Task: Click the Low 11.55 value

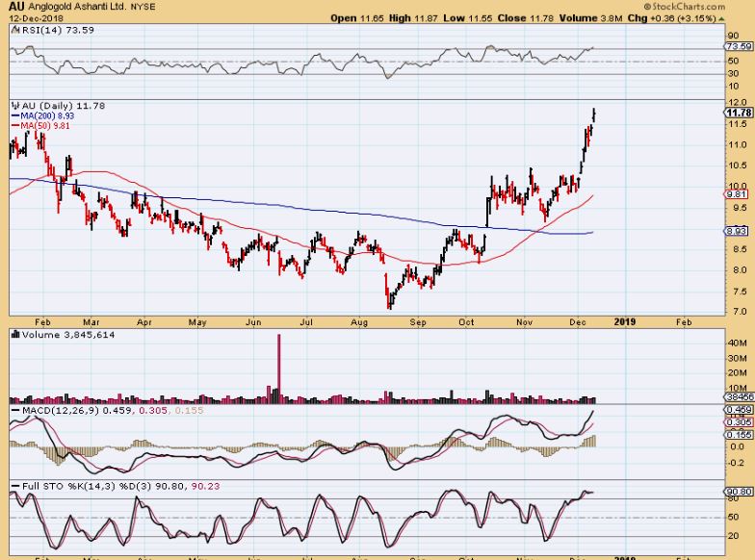Action: [468, 18]
